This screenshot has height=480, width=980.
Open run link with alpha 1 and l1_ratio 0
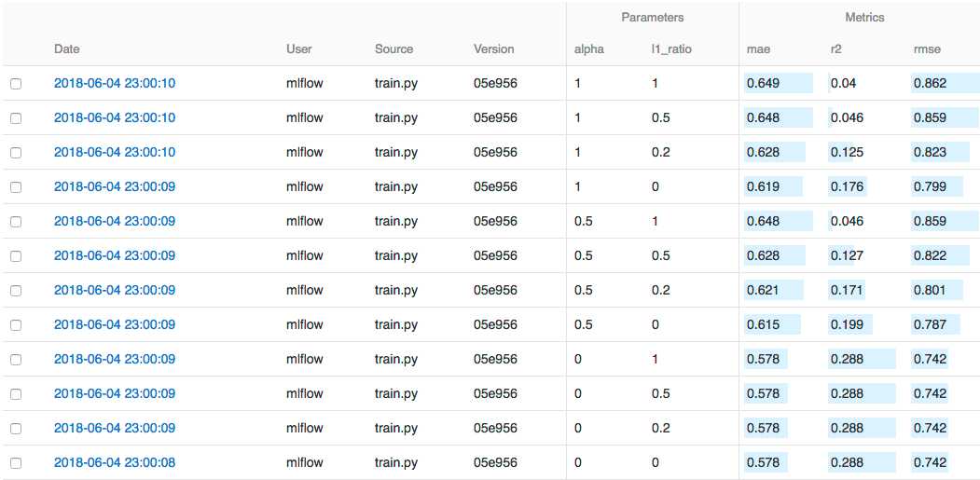(x=115, y=186)
